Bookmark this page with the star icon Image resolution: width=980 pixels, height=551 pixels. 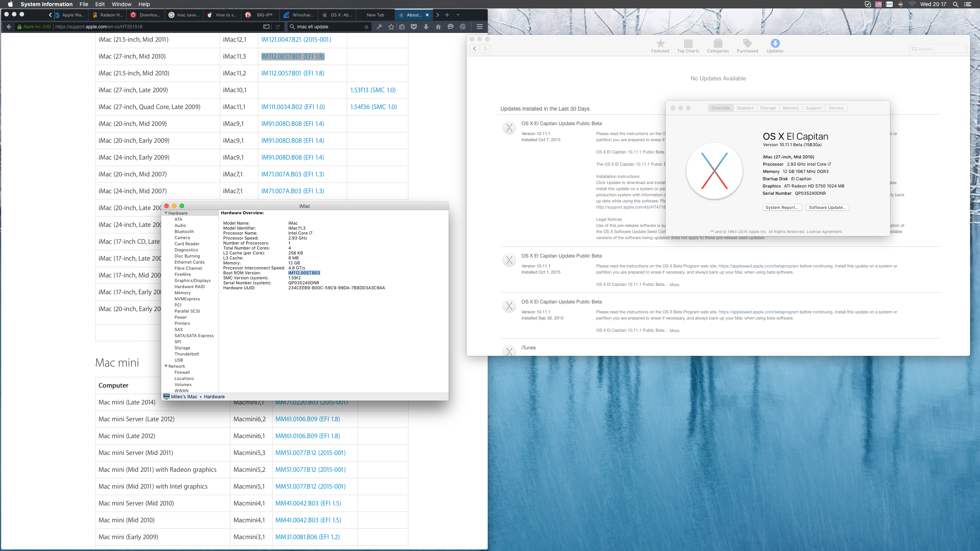pyautogui.click(x=391, y=27)
